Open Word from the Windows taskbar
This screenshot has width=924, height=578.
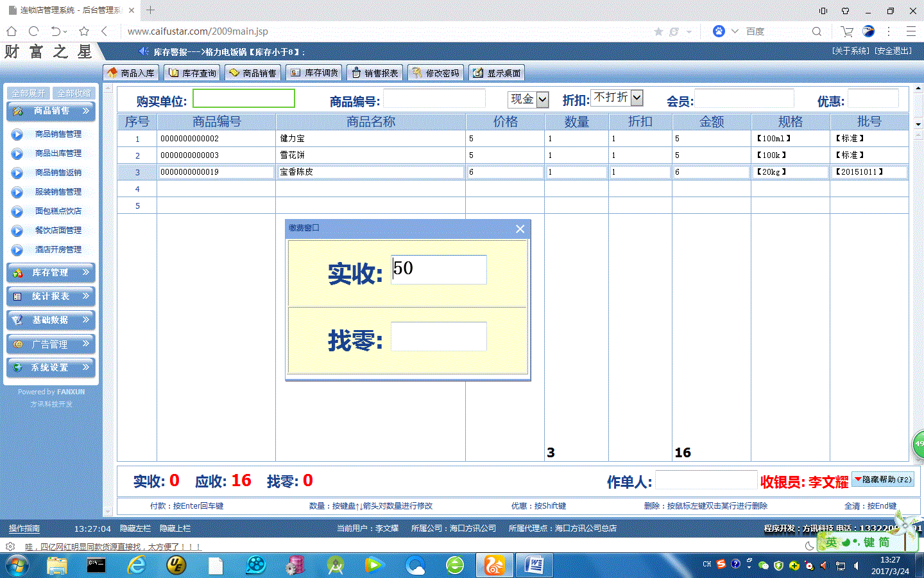(x=534, y=565)
